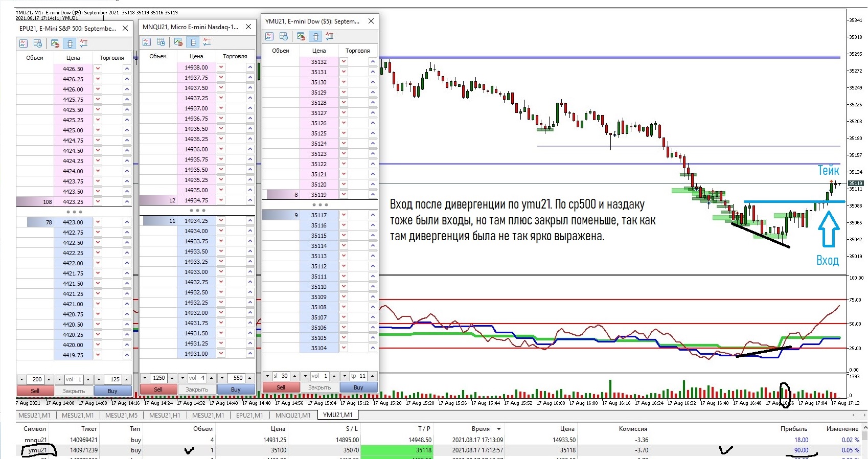Screen dimensions: 868x459
Task: Open tick chart icon in MNQU21 window
Action: (146, 42)
